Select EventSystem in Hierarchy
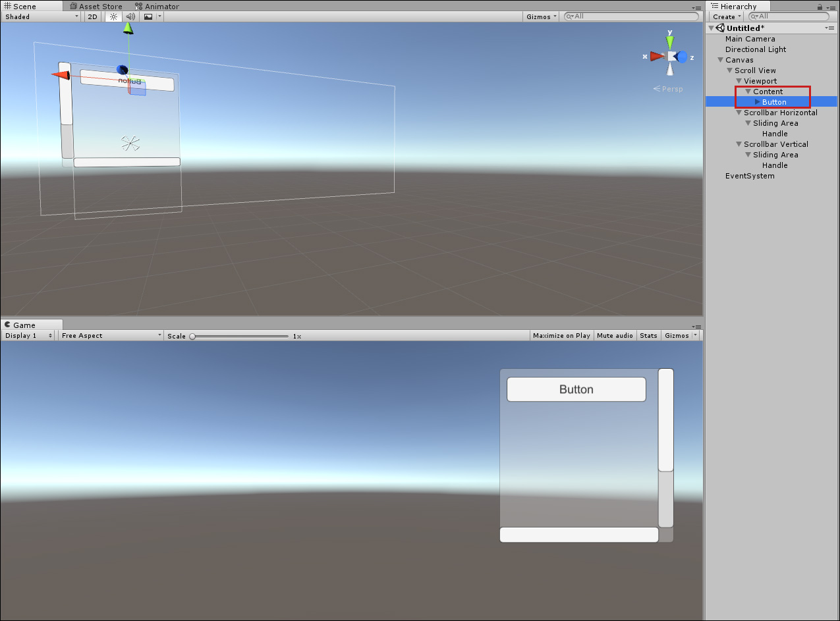 (750, 176)
